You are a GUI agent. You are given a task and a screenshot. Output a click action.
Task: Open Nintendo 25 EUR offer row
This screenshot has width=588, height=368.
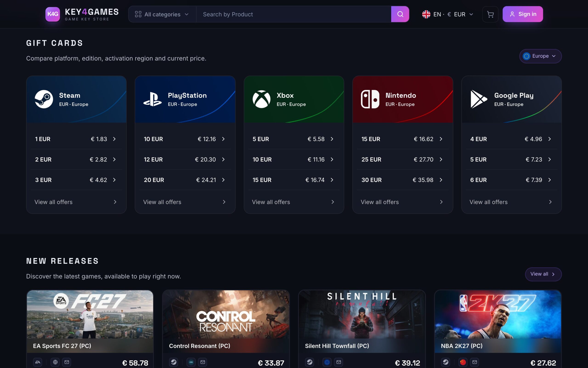coord(403,159)
